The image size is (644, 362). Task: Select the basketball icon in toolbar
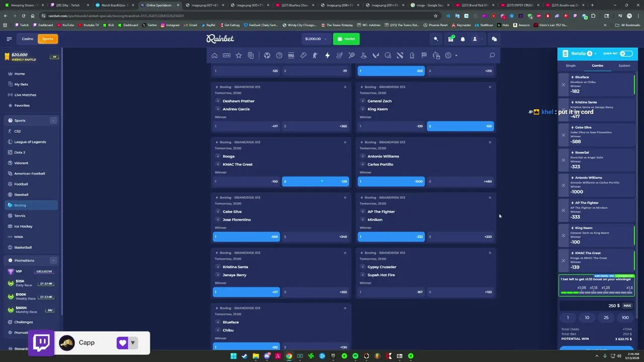279,55
